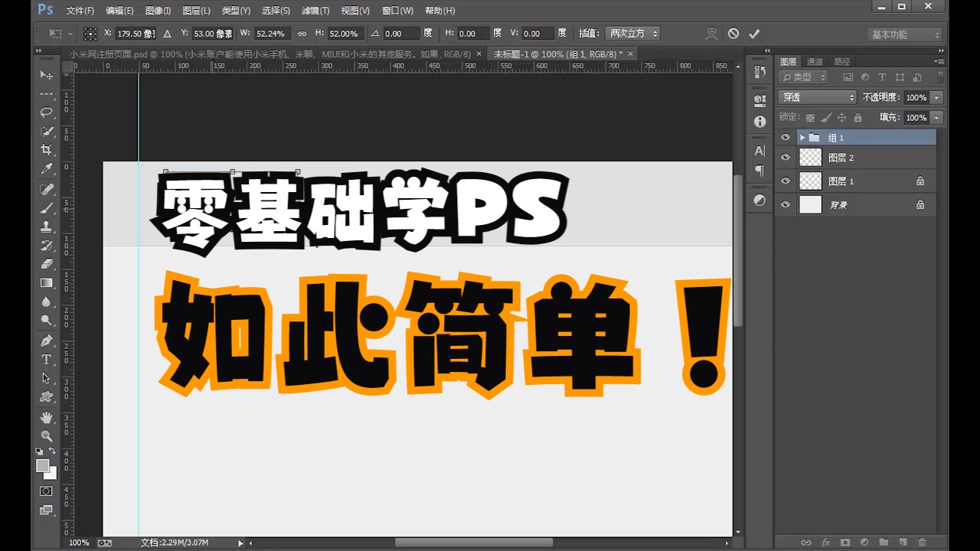Open the opacity 不透明度 slider arrow
This screenshot has height=551, width=980.
pos(937,98)
